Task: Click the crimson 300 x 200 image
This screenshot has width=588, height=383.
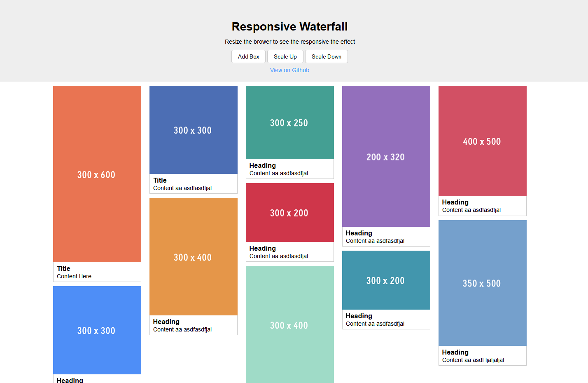Action: 290,213
